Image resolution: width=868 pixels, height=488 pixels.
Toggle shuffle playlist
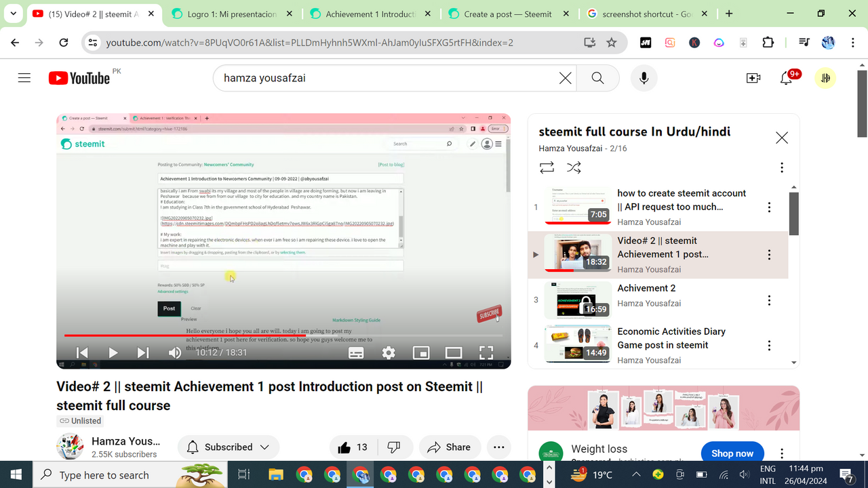(574, 167)
